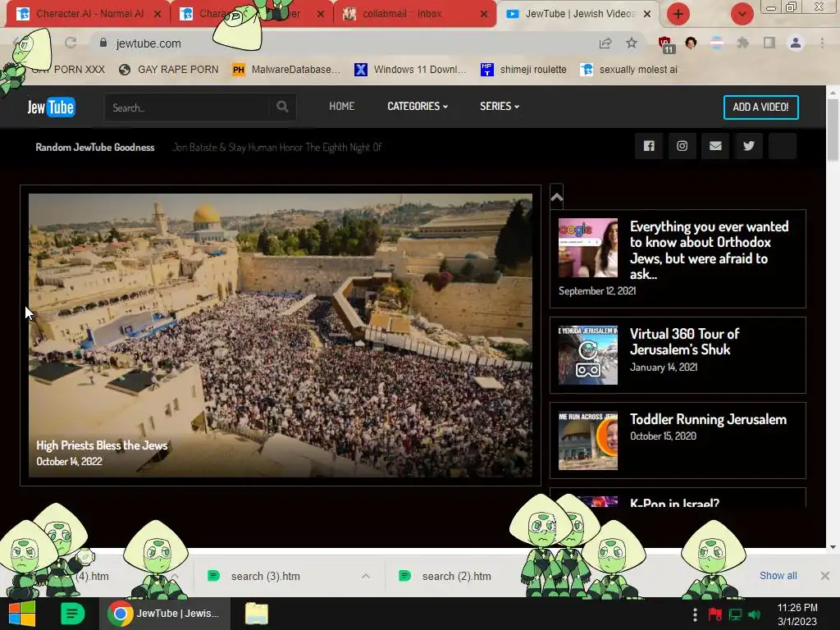Open Everything you ever wanted Orthodox Jews title
840x630 pixels.
point(709,249)
